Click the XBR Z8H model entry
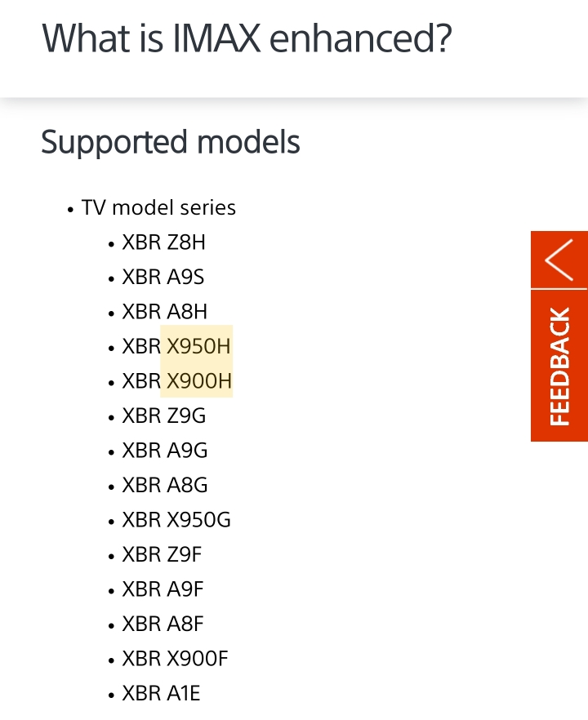This screenshot has height=720, width=588. pos(163,242)
